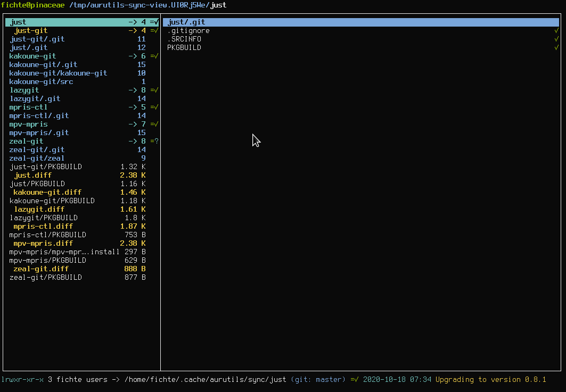This screenshot has height=392, width=566.
Task: Select the 'just-git' directory entry
Action: [82, 31]
